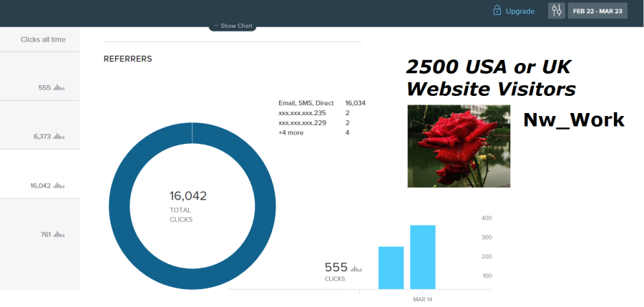Screen dimensions: 644x307
Task: Click the 400 y-axis label
Action: [x=487, y=218]
